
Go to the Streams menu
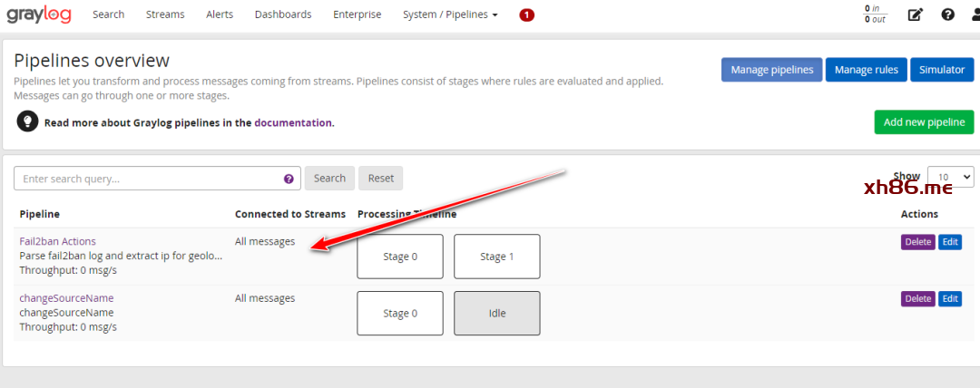click(x=165, y=15)
